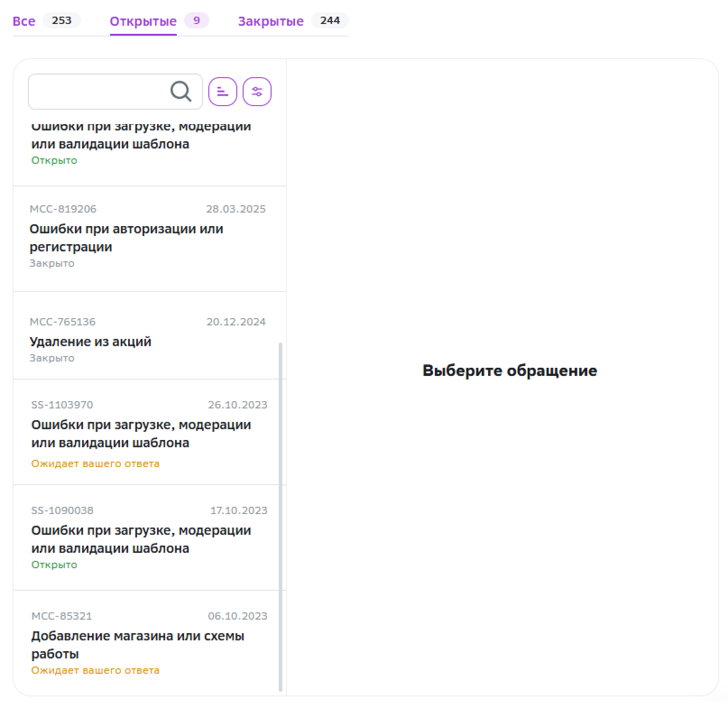Click the 253 count badge
This screenshot has width=728, height=704.
coord(62,20)
